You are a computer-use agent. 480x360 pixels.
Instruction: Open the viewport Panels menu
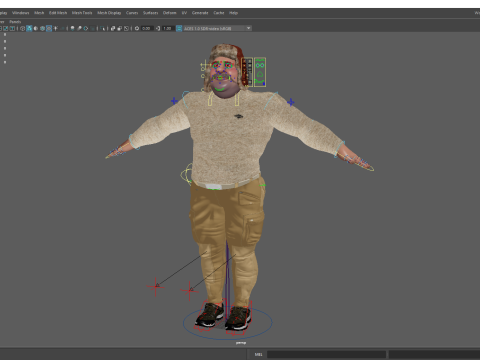pyautogui.click(x=15, y=22)
